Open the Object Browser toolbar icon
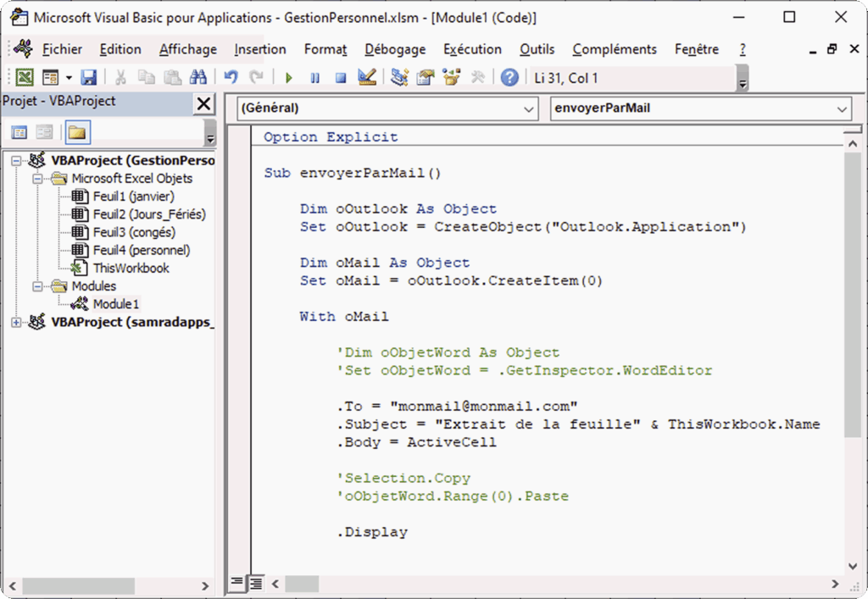 451,77
